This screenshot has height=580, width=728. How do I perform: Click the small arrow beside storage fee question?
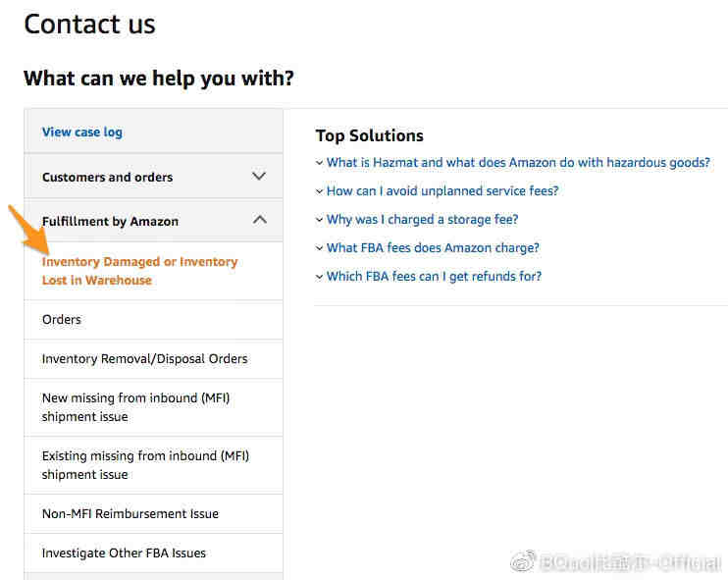(320, 220)
